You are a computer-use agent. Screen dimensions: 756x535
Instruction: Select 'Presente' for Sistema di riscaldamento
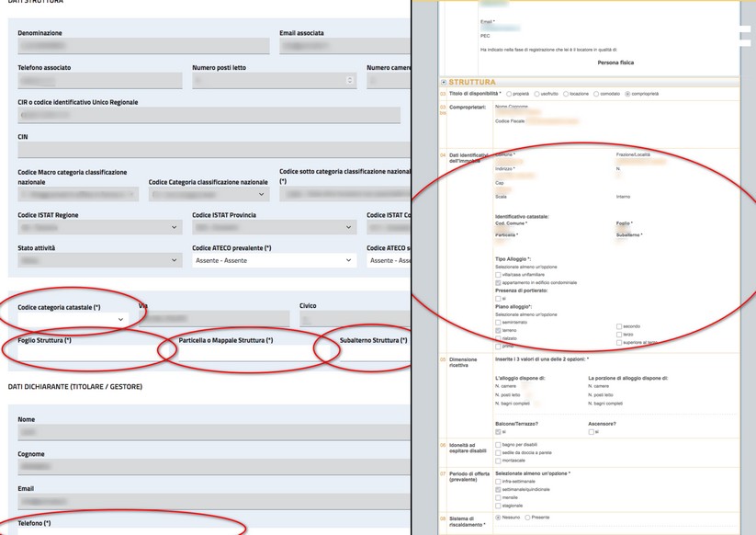(x=527, y=518)
